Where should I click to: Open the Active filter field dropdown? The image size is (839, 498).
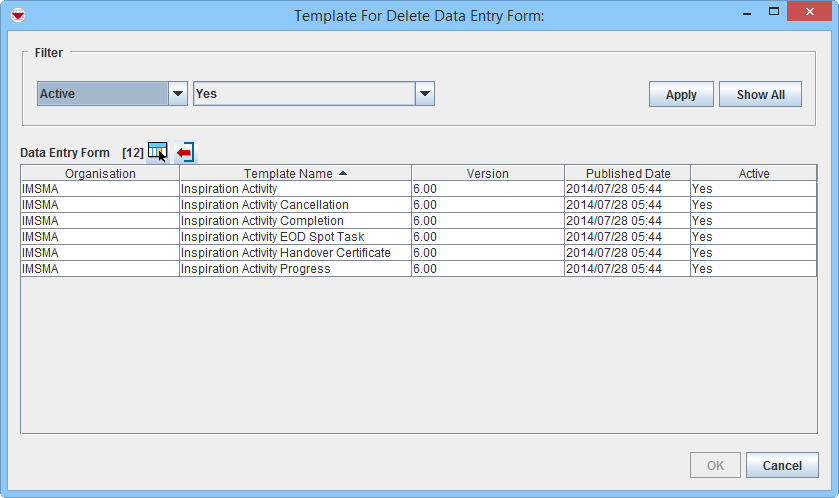[178, 94]
